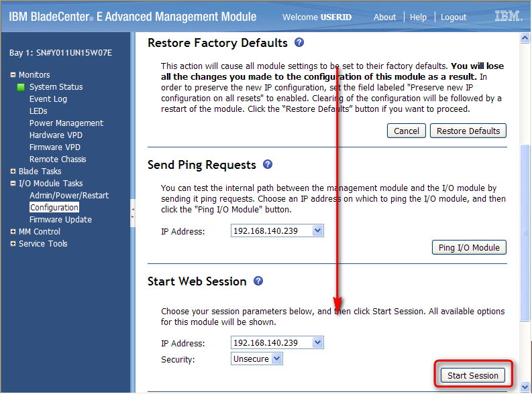Click the Monitors label in the tree
This screenshot has height=394, width=532.
pos(34,75)
